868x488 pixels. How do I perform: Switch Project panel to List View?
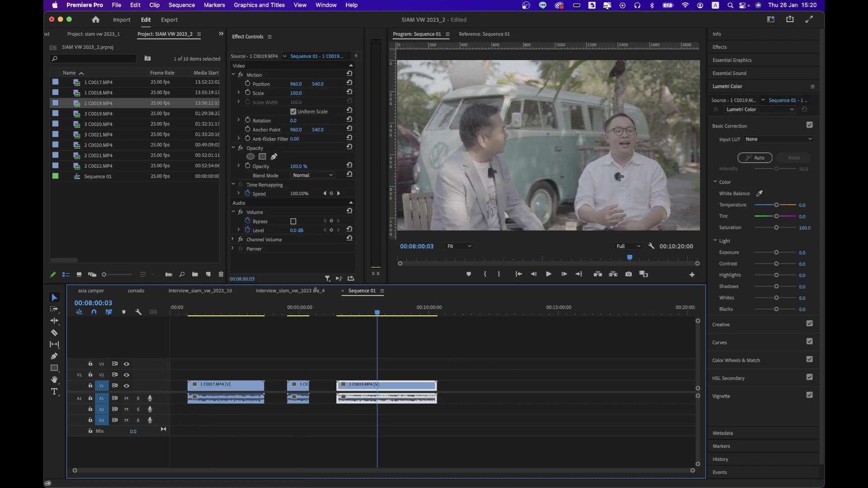point(66,274)
